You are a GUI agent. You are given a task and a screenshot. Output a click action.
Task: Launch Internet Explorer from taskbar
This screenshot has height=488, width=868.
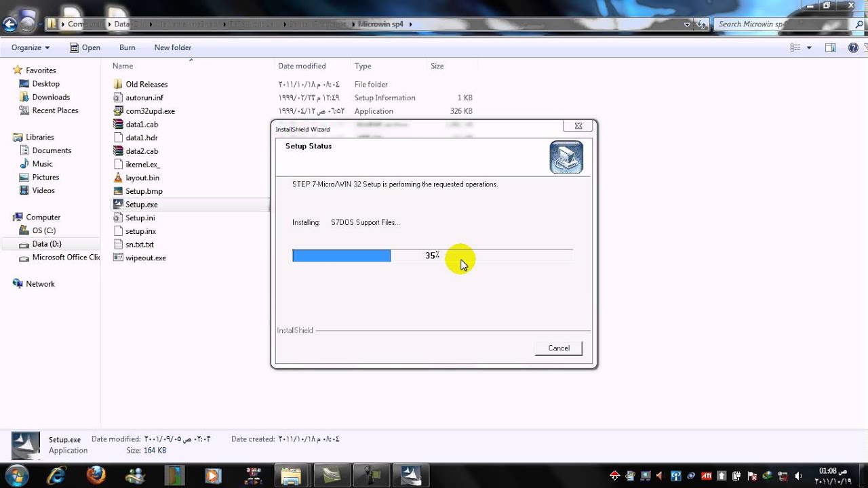click(57, 475)
